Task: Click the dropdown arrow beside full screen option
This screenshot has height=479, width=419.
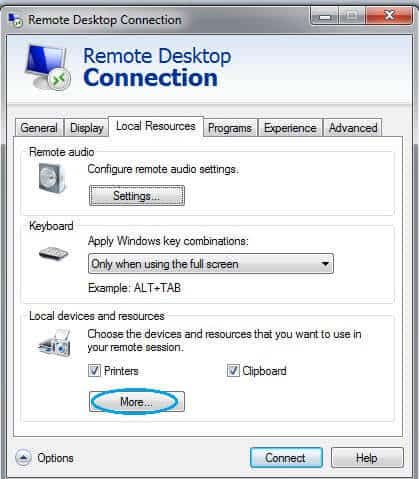Action: pos(325,264)
